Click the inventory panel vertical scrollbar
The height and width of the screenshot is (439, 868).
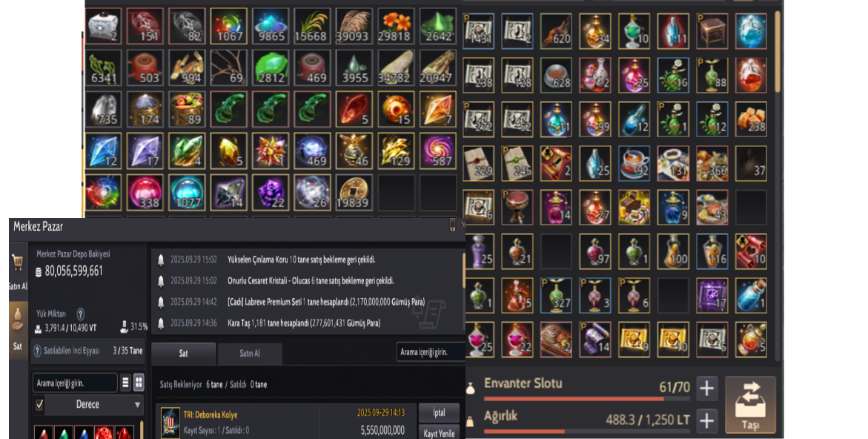click(x=778, y=53)
